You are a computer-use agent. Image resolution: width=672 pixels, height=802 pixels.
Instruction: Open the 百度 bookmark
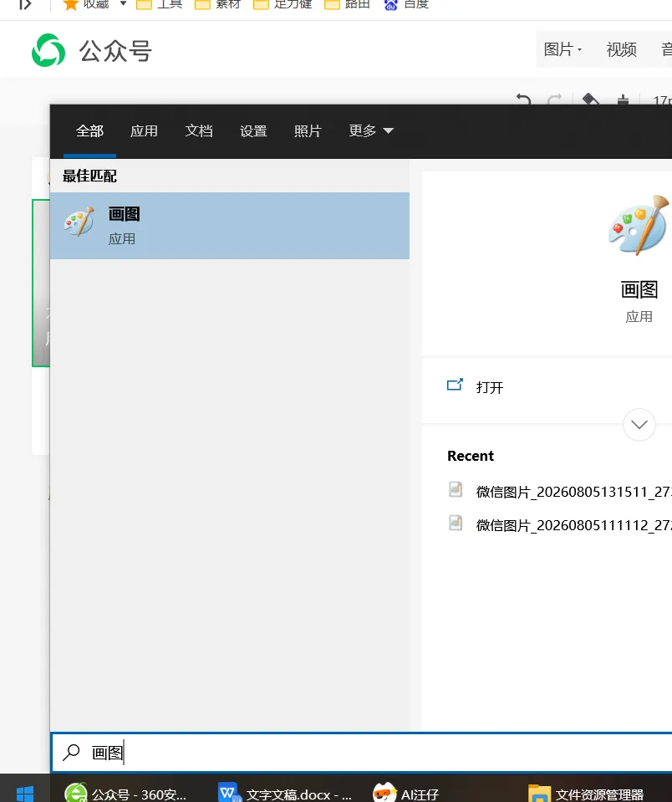[406, 5]
